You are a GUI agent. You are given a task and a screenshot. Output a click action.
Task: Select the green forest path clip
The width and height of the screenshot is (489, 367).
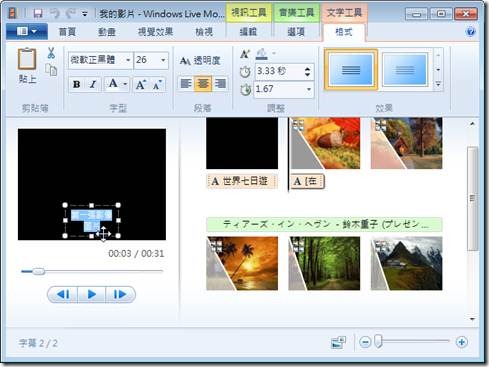pyautogui.click(x=324, y=263)
